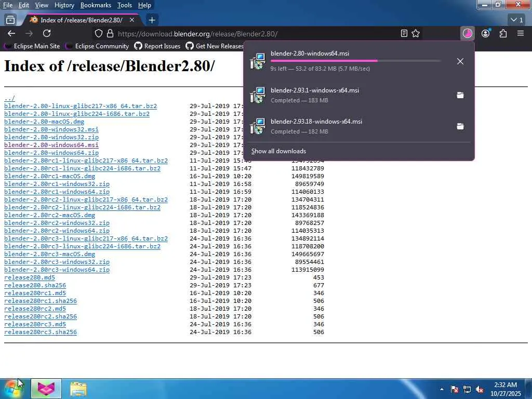Open the Edit menu
Viewport: 532px width, 399px height.
click(x=24, y=5)
